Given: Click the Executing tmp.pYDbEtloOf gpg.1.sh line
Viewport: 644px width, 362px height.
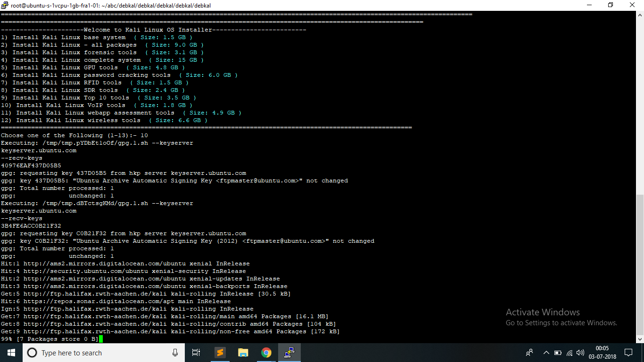Looking at the screenshot, I should point(97,143).
